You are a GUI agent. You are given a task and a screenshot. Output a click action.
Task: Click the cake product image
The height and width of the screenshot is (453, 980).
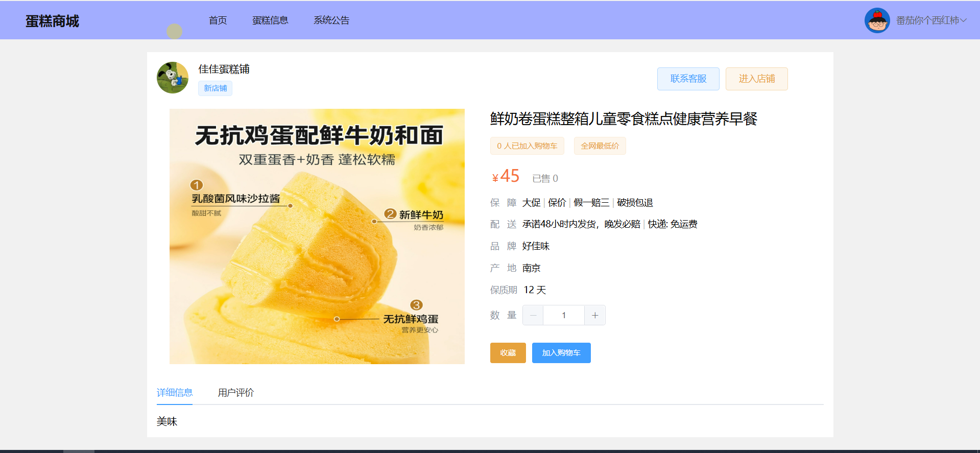tap(317, 236)
